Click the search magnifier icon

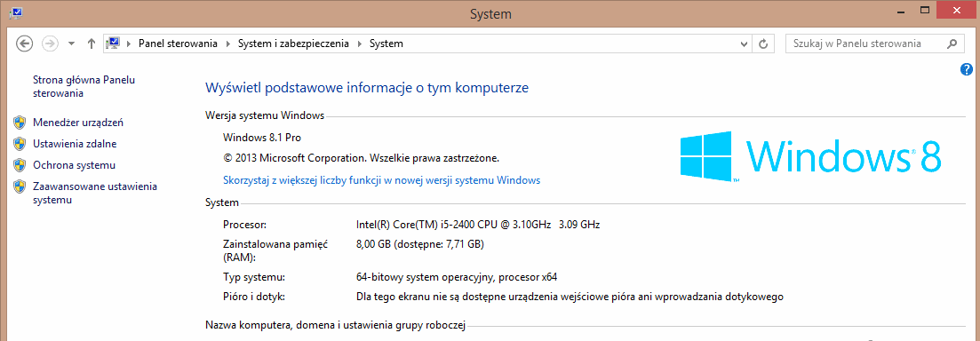tap(952, 44)
